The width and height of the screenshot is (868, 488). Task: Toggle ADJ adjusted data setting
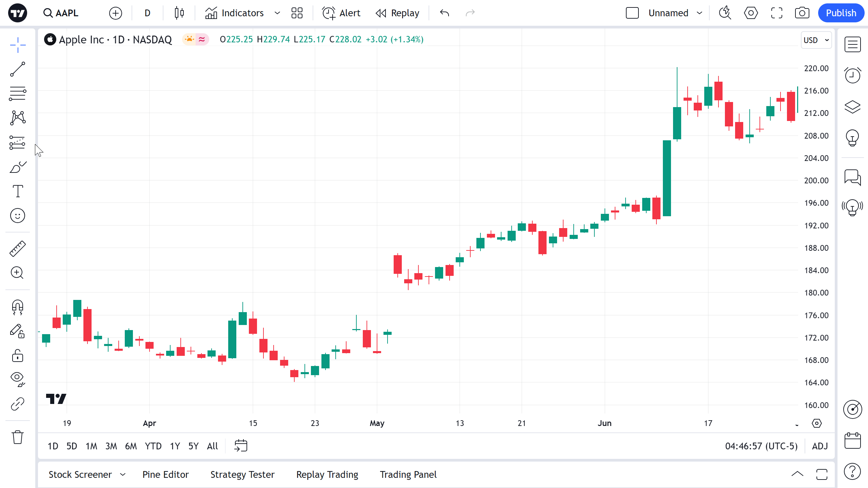pyautogui.click(x=820, y=446)
